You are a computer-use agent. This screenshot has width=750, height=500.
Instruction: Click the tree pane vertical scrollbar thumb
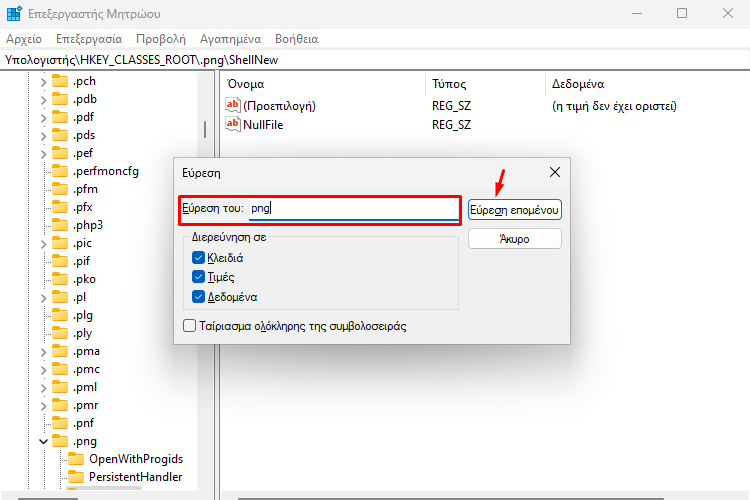(x=205, y=129)
